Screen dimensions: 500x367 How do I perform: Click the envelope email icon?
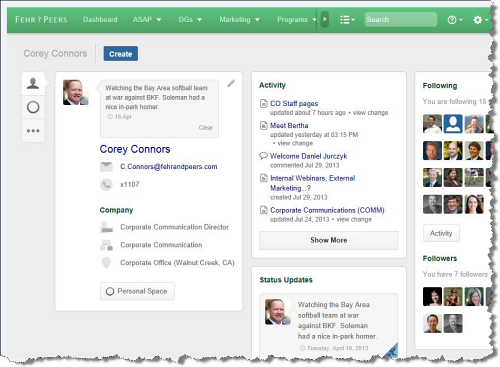pos(106,167)
